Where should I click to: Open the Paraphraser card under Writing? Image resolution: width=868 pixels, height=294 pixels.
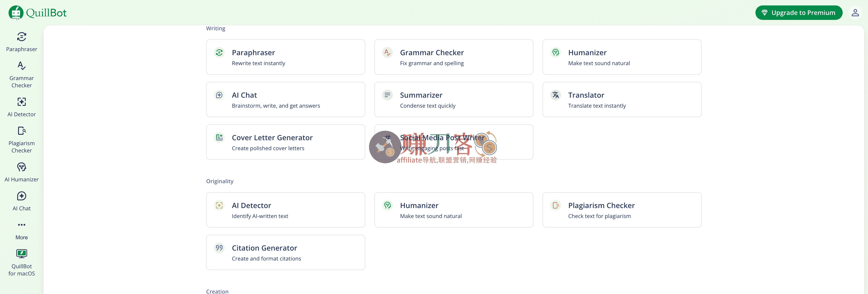click(x=285, y=57)
